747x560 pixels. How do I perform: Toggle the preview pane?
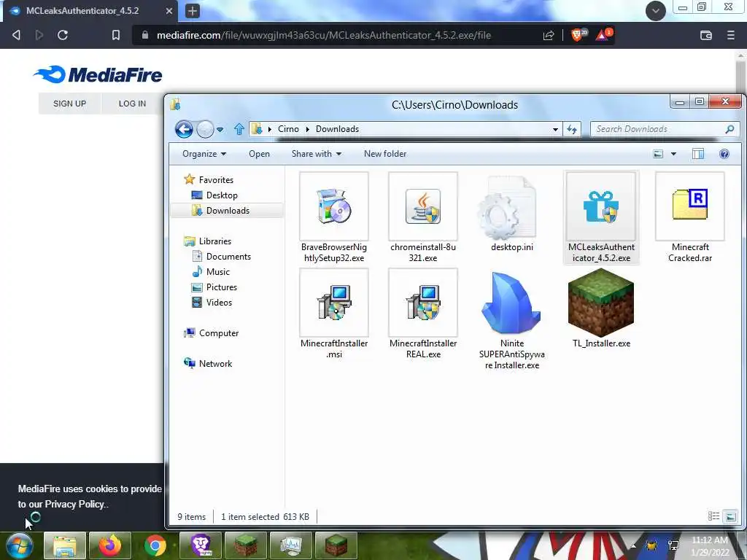pyautogui.click(x=698, y=154)
